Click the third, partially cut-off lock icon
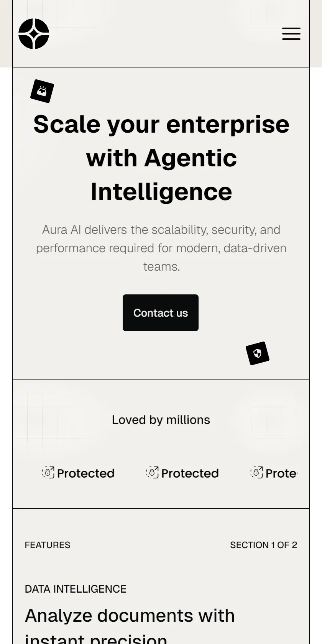 pos(256,473)
